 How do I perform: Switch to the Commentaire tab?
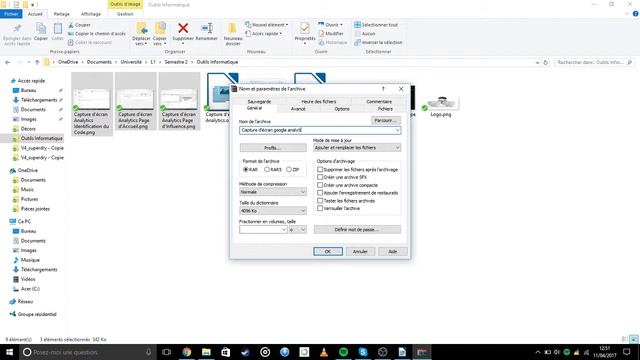tap(379, 101)
